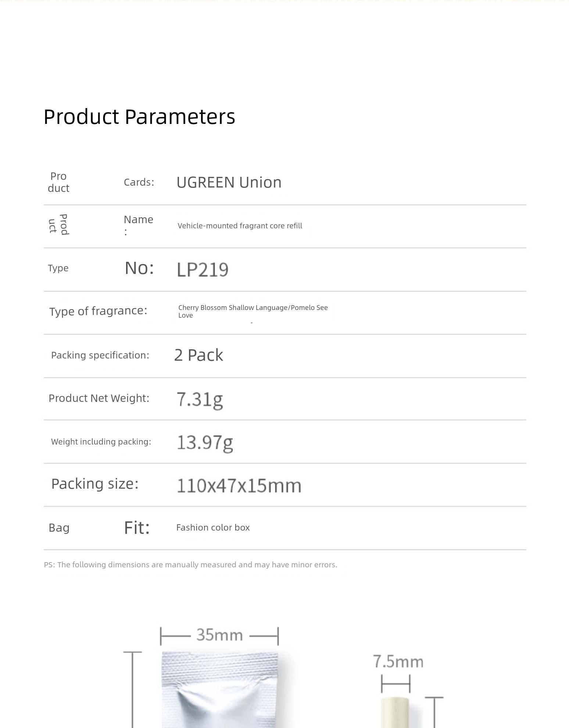Screen dimensions: 569x728
Task: Select the LP219 model number
Action: tap(203, 270)
